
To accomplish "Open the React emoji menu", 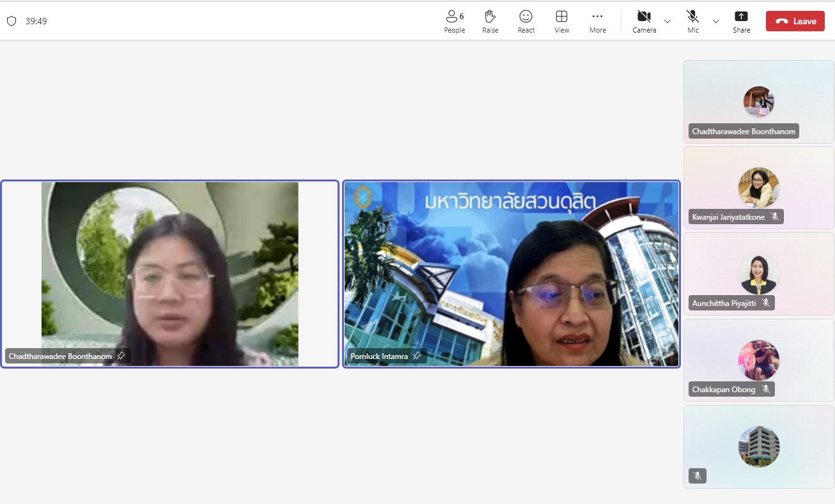I will point(526,21).
